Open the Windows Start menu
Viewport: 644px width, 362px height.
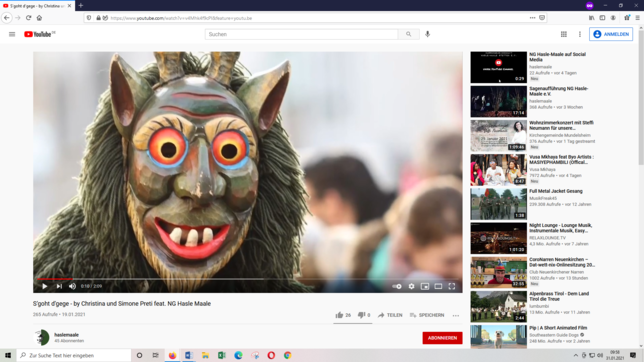8,355
